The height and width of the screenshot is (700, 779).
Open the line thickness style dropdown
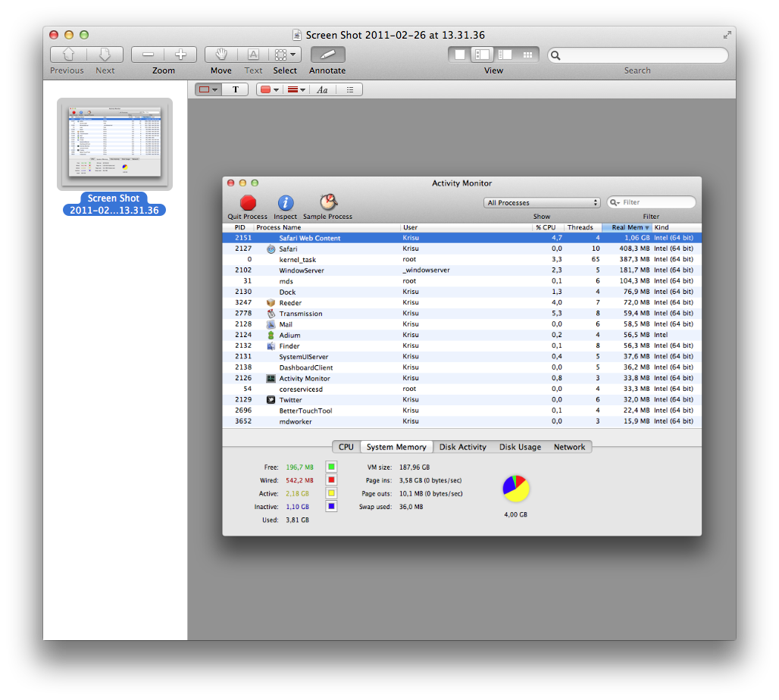tap(296, 89)
